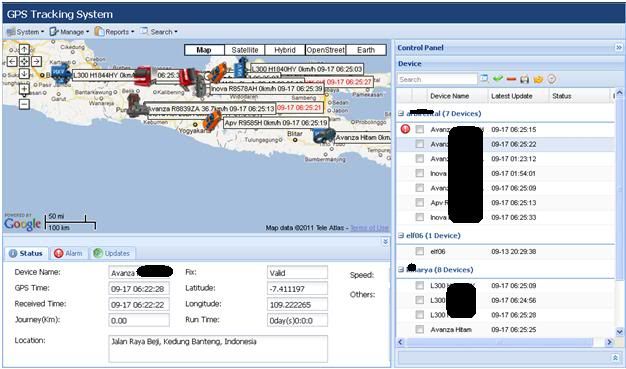Switch the map view to Satellite

[245, 50]
